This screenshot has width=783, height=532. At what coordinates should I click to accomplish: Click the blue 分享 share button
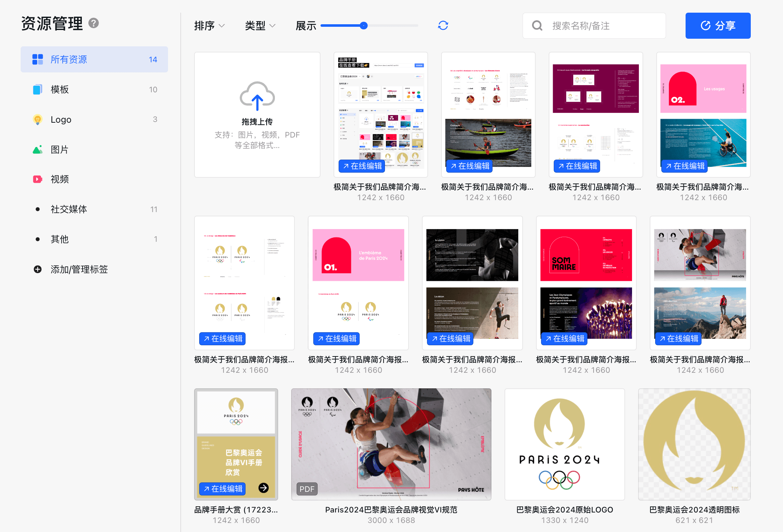coord(718,26)
